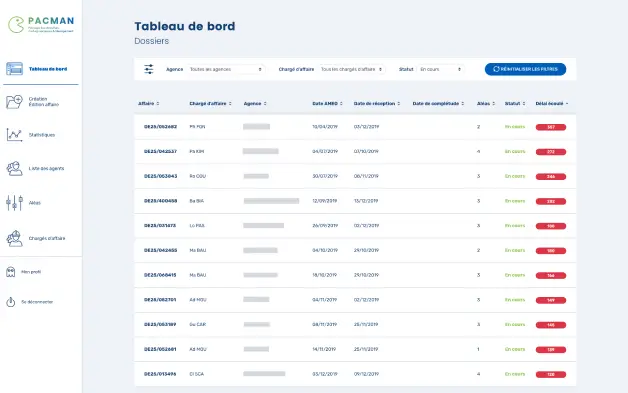The height and width of the screenshot is (393, 628).
Task: Click En cours status in Ba BIA row
Action: [515, 201]
